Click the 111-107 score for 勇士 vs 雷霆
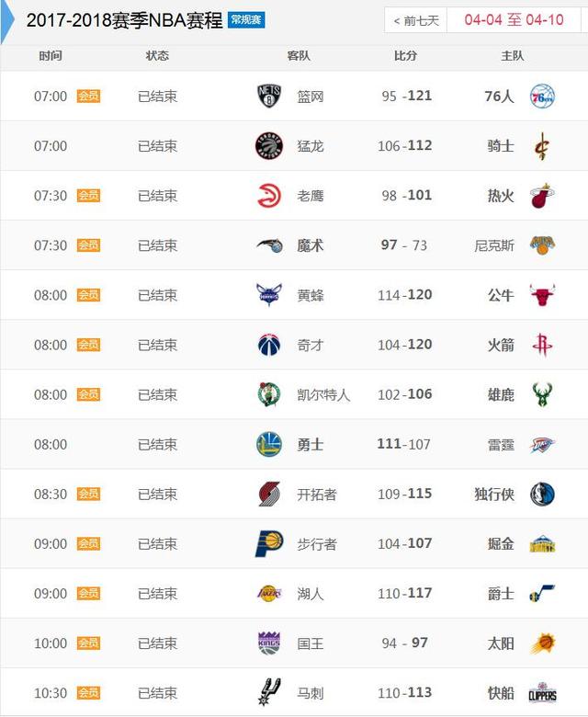Image resolution: width=588 pixels, height=717 pixels. pyautogui.click(x=404, y=444)
